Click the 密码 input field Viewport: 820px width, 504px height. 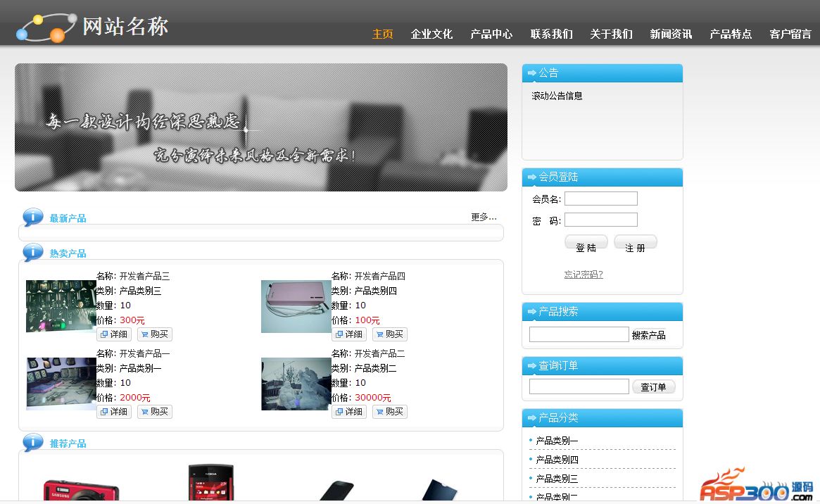tap(601, 220)
